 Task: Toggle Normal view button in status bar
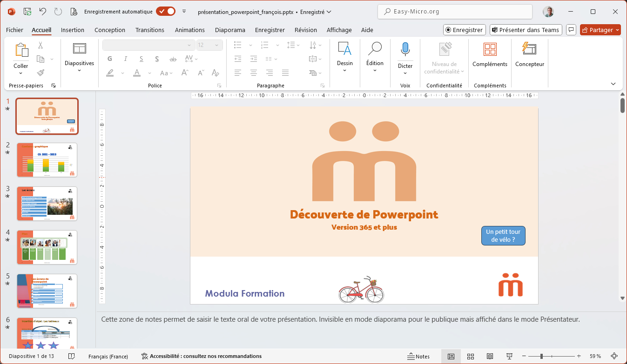point(451,356)
